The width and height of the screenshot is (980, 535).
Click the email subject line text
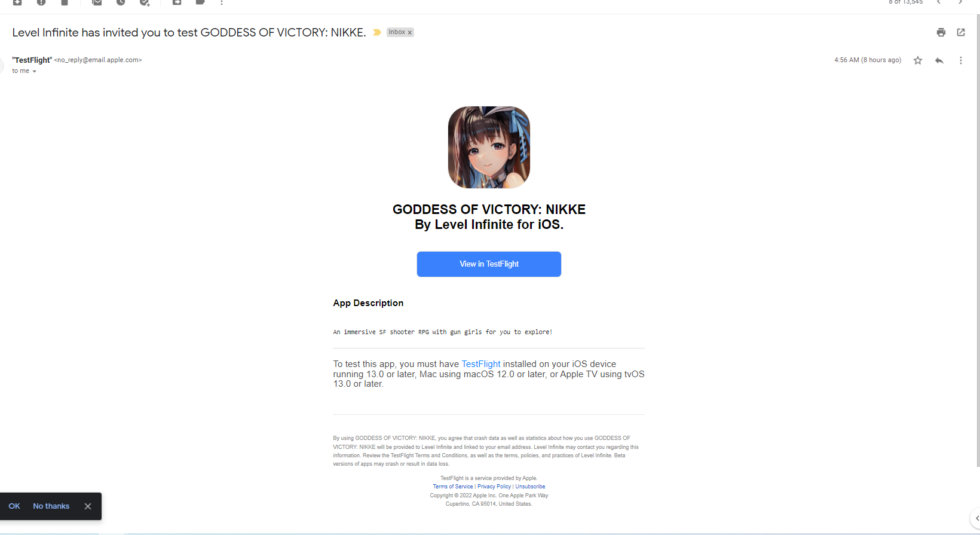(x=189, y=33)
